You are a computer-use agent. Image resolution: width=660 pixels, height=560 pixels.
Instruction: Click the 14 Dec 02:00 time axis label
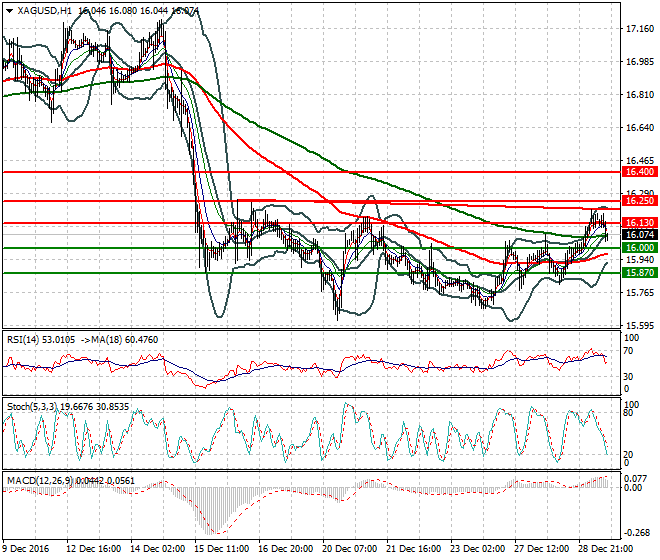click(157, 549)
